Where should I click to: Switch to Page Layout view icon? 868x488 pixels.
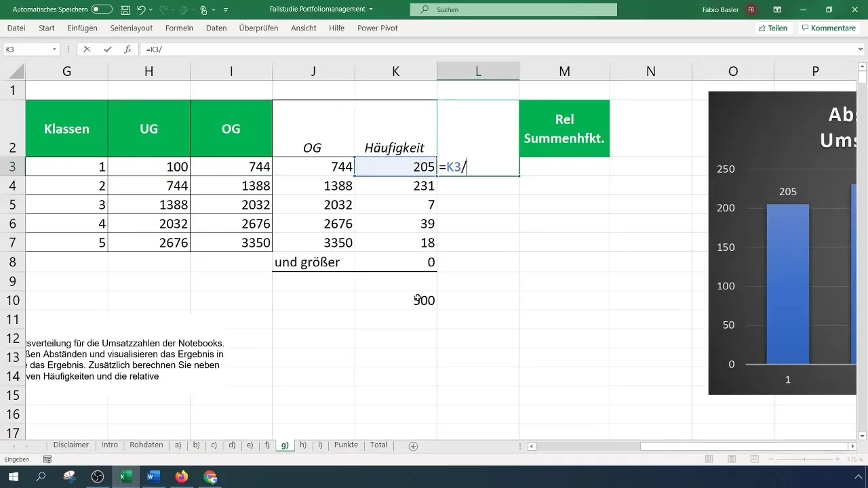732,460
